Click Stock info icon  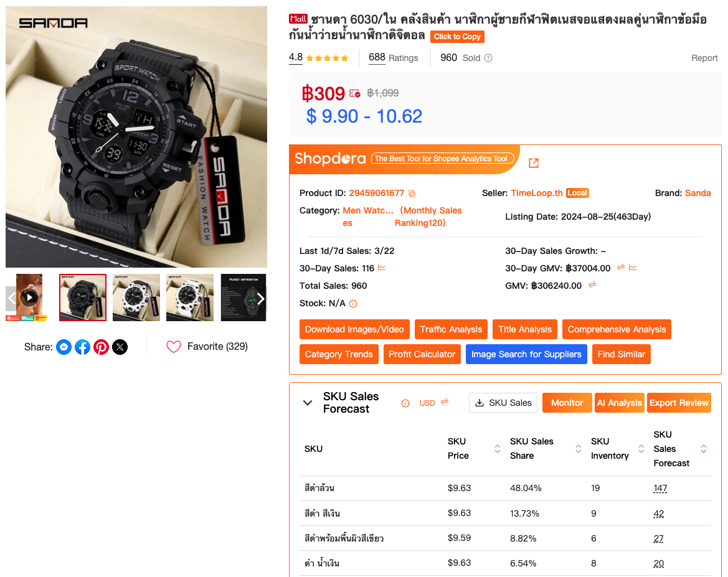(x=353, y=304)
